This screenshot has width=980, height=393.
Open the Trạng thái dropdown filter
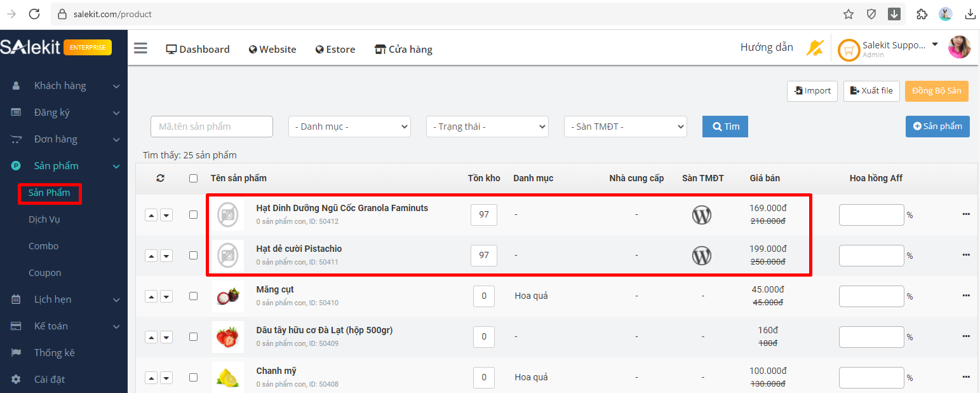(x=487, y=127)
